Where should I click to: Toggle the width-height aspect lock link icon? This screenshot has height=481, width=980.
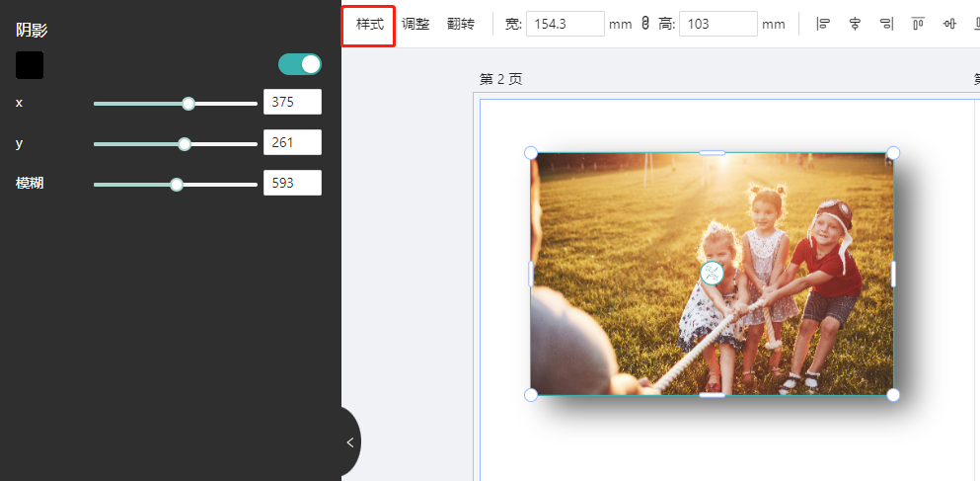click(645, 25)
